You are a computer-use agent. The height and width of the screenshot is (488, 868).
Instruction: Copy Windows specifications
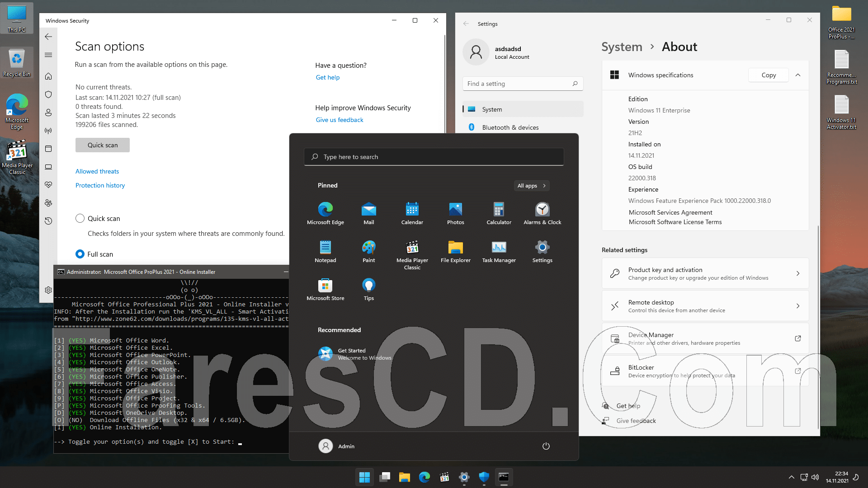point(769,75)
